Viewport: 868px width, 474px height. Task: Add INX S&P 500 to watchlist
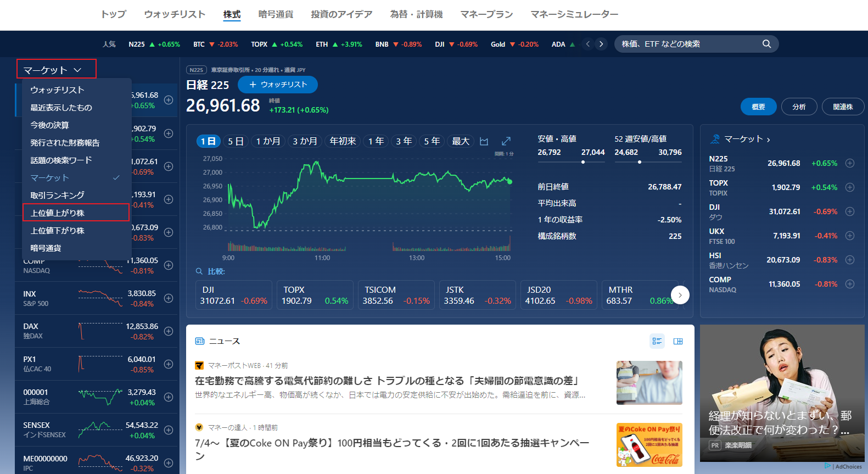point(169,298)
